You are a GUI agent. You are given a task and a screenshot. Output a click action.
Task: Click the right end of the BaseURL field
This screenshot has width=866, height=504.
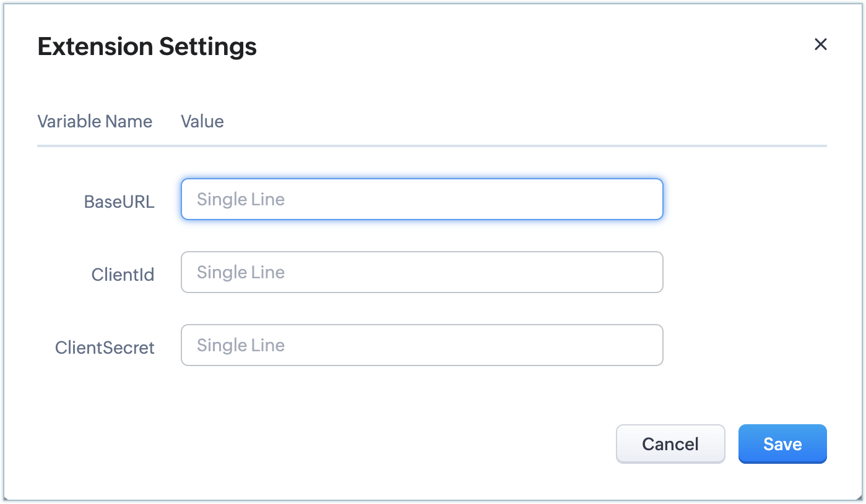[x=650, y=199]
